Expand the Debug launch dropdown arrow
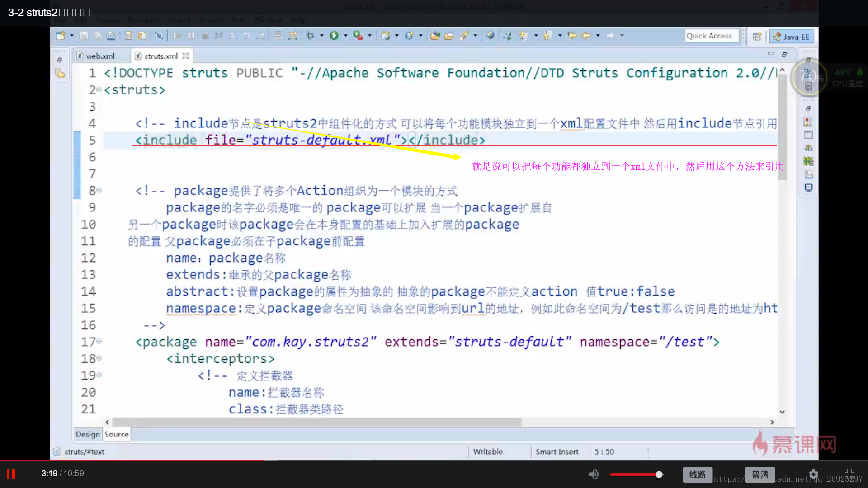This screenshot has height=488, width=868. click(322, 36)
